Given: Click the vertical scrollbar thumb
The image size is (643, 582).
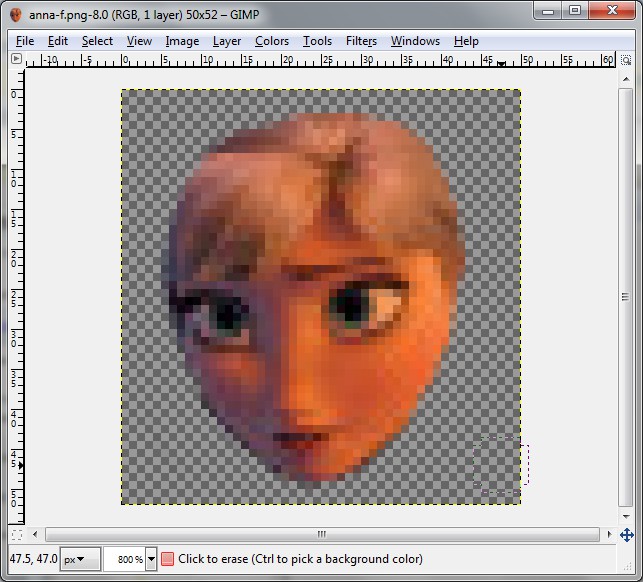Looking at the screenshot, I should (x=626, y=298).
